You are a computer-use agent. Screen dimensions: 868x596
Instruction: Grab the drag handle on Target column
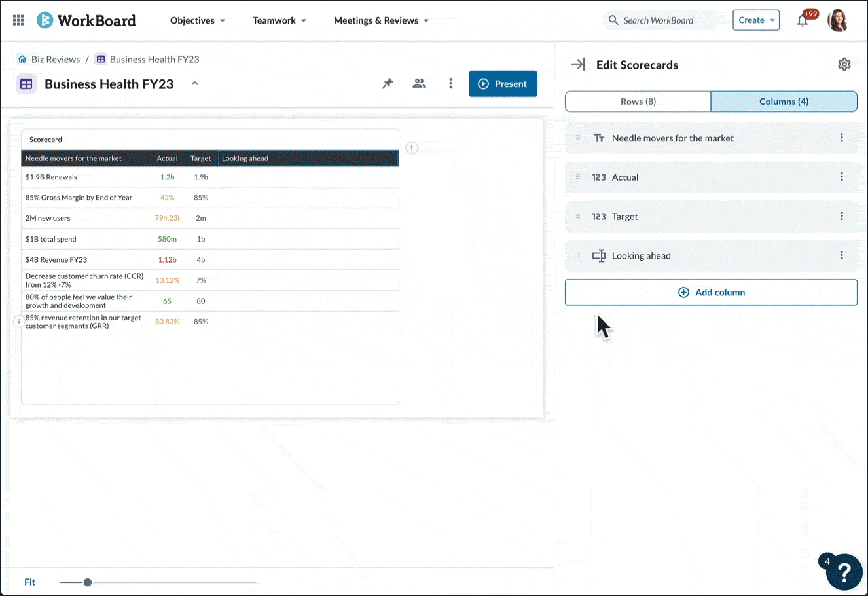click(x=577, y=216)
